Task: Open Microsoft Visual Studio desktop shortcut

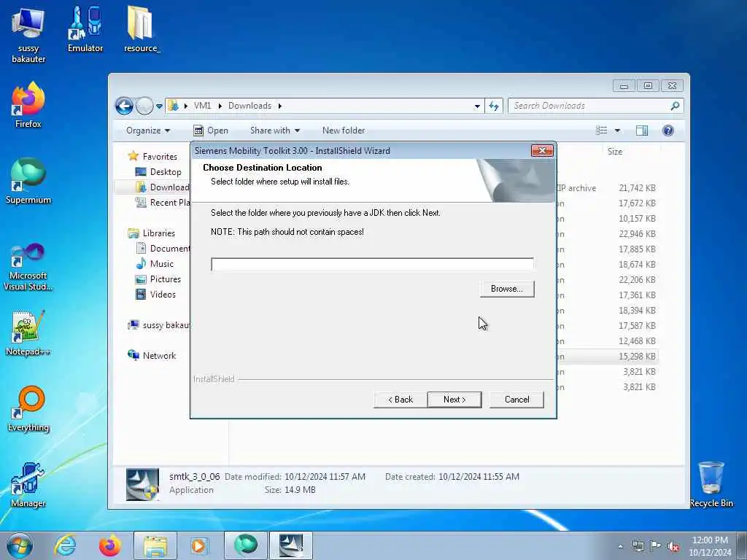Action: [28, 267]
